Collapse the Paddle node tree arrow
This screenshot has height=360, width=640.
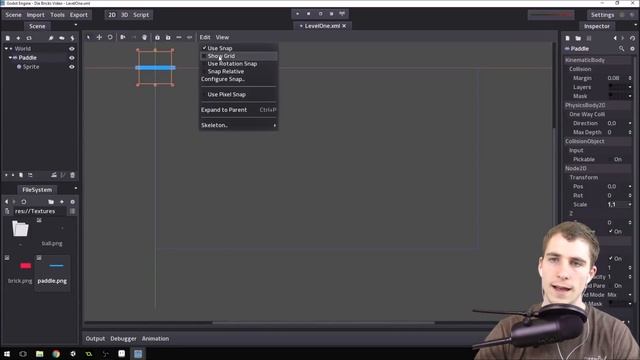coord(10,58)
